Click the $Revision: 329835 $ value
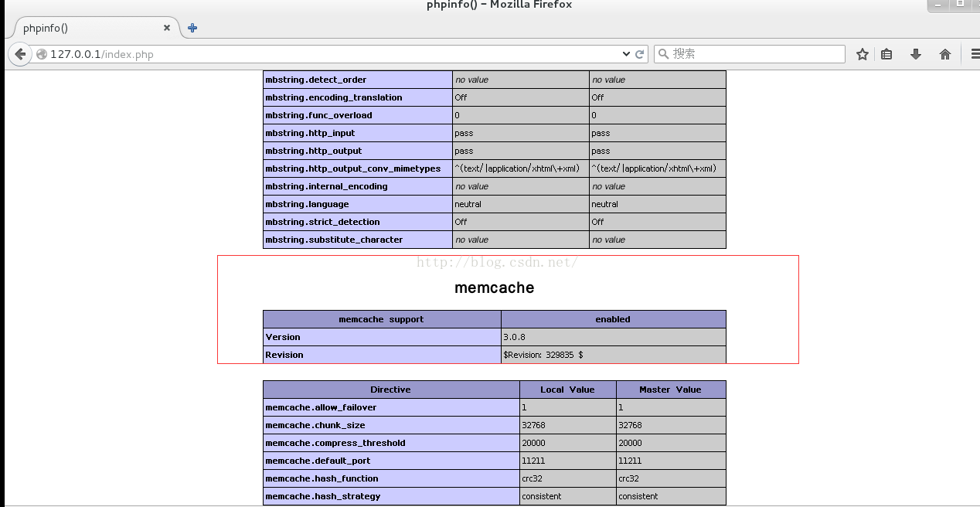 [543, 355]
